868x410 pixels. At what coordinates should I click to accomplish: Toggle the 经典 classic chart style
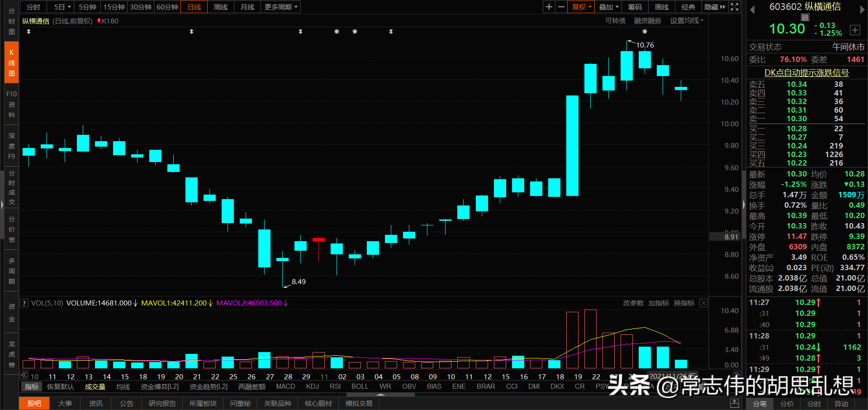click(x=688, y=7)
